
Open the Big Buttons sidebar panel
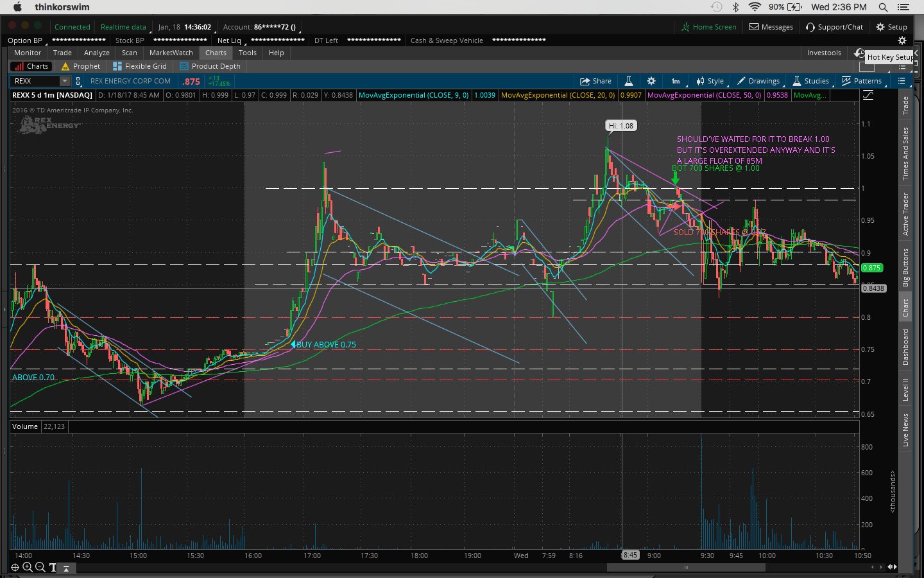[905, 267]
